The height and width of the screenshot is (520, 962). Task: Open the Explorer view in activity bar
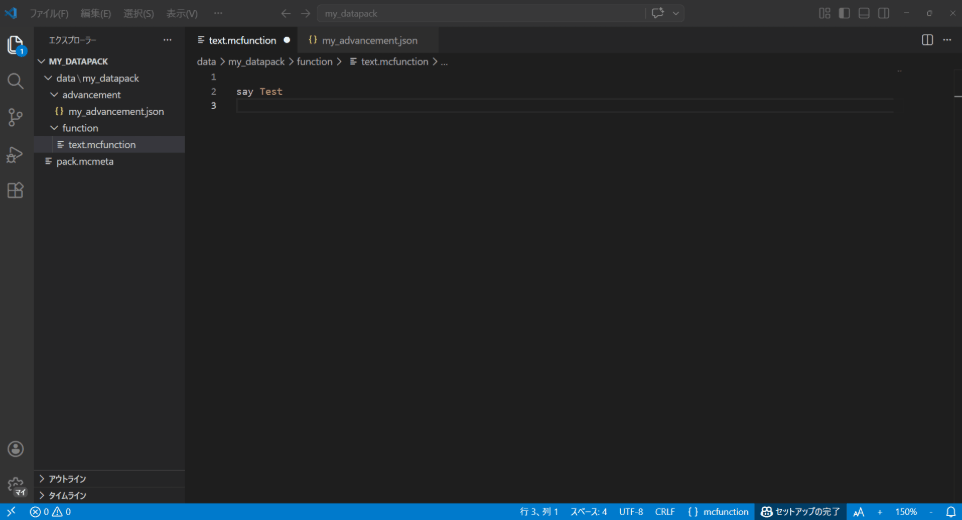coord(16,45)
